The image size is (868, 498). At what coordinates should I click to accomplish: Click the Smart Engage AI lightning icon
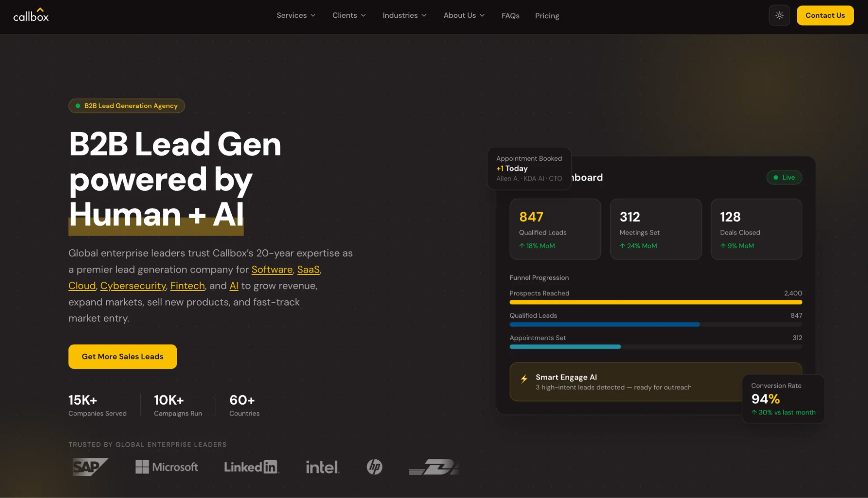click(524, 378)
